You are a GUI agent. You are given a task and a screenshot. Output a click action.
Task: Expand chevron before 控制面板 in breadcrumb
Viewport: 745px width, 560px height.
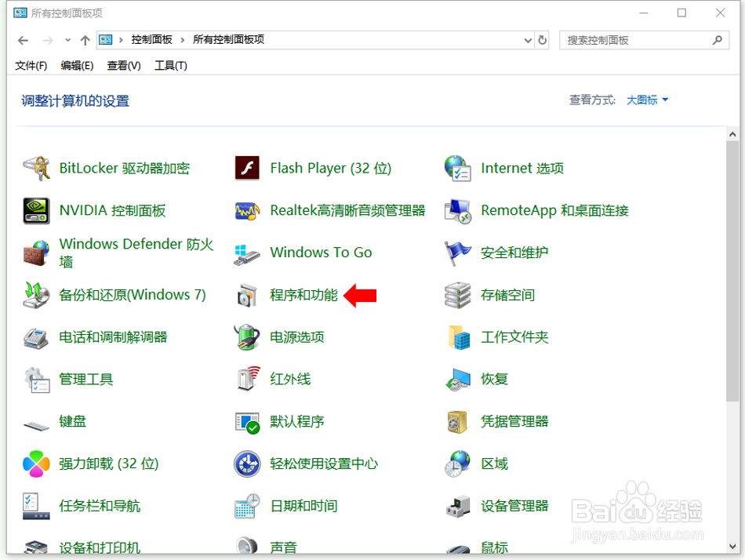(121, 41)
